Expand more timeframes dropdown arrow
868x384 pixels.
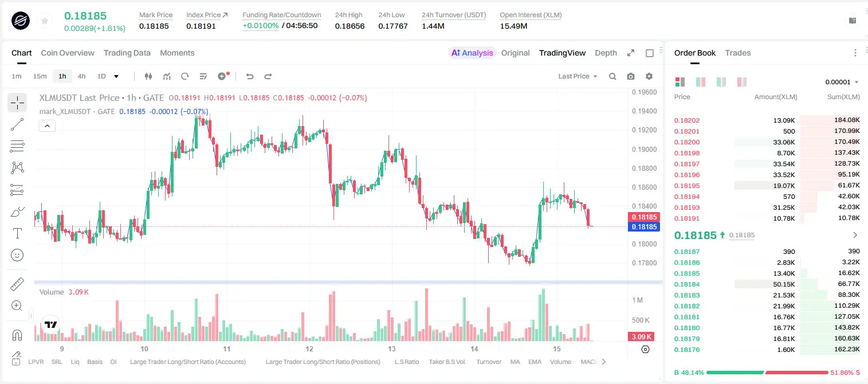[116, 76]
